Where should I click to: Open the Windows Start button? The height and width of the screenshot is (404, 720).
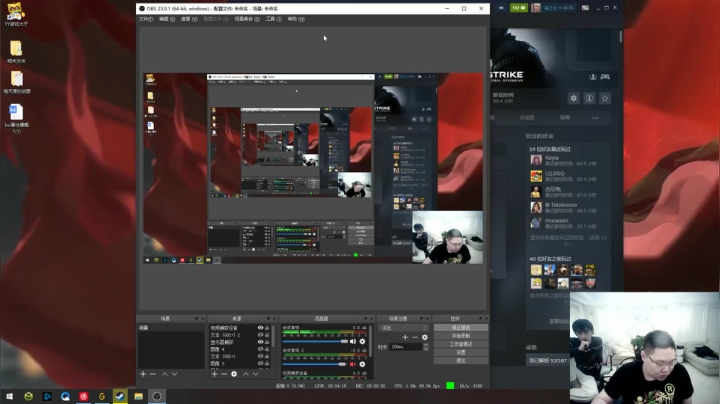[x=9, y=396]
